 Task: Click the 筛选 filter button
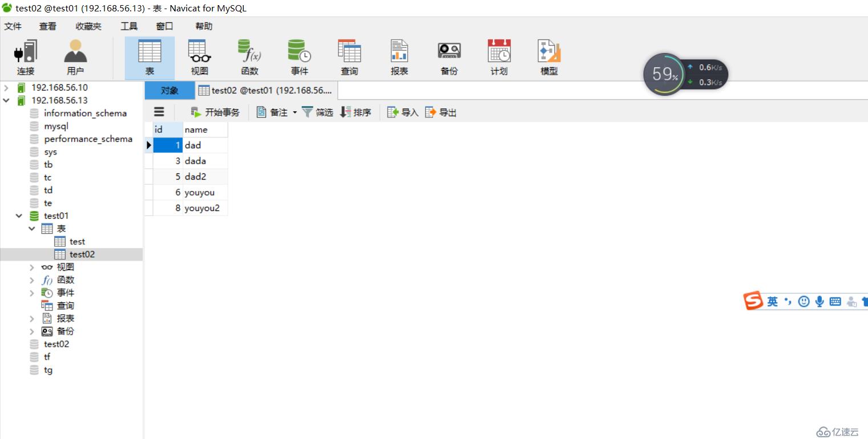tap(317, 112)
